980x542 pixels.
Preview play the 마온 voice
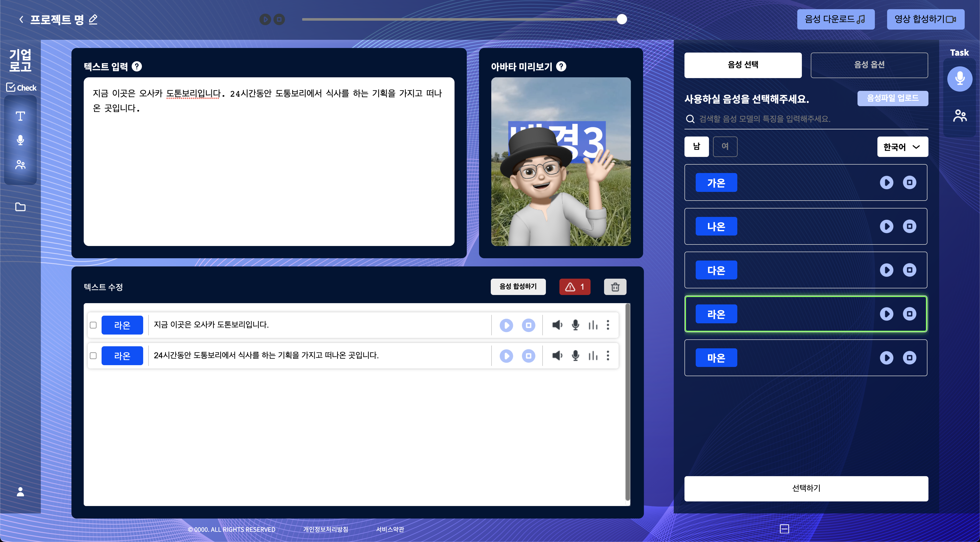pos(887,358)
